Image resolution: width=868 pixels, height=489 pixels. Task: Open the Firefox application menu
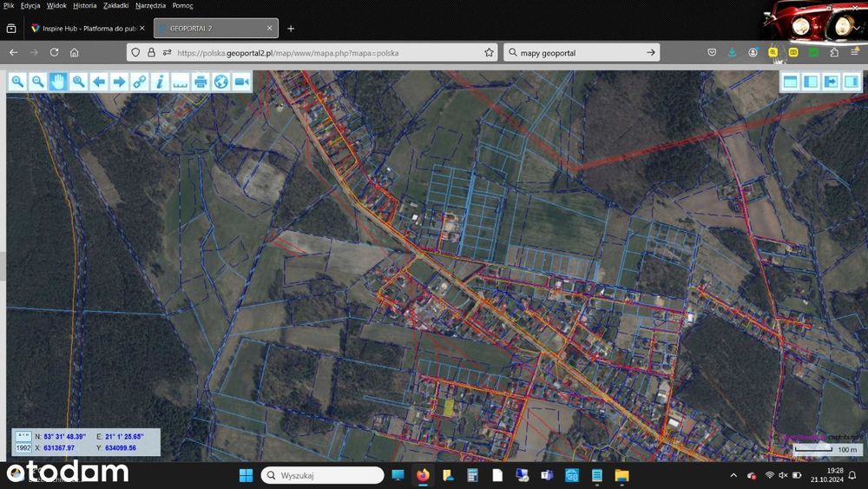point(855,53)
